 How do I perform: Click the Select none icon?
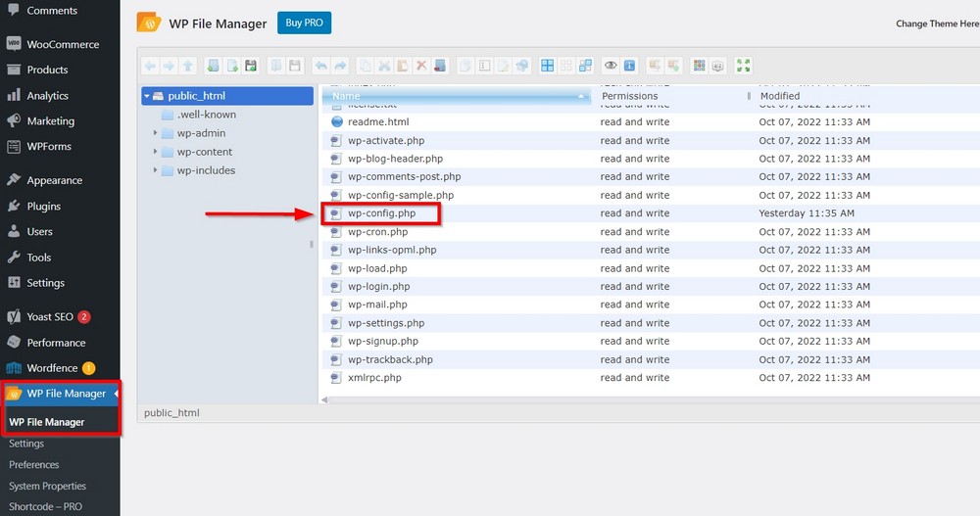tap(566, 66)
